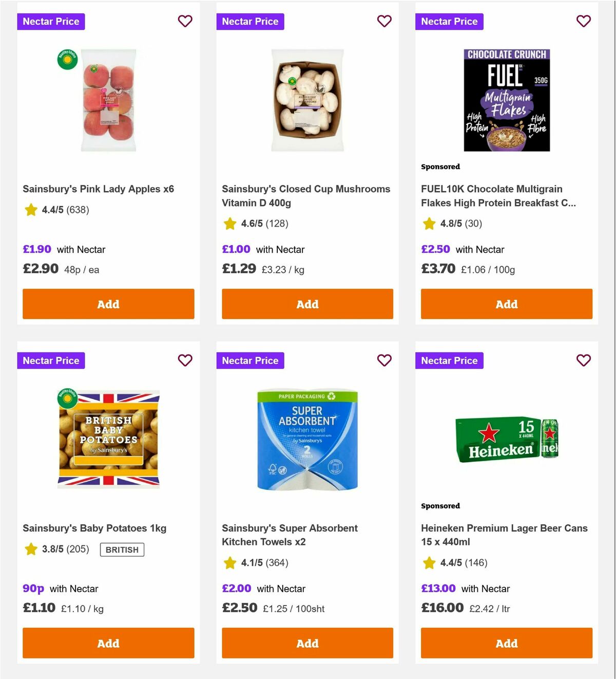This screenshot has height=679, width=616.
Task: Toggle favourite off for the mushrooms product
Action: 384,21
